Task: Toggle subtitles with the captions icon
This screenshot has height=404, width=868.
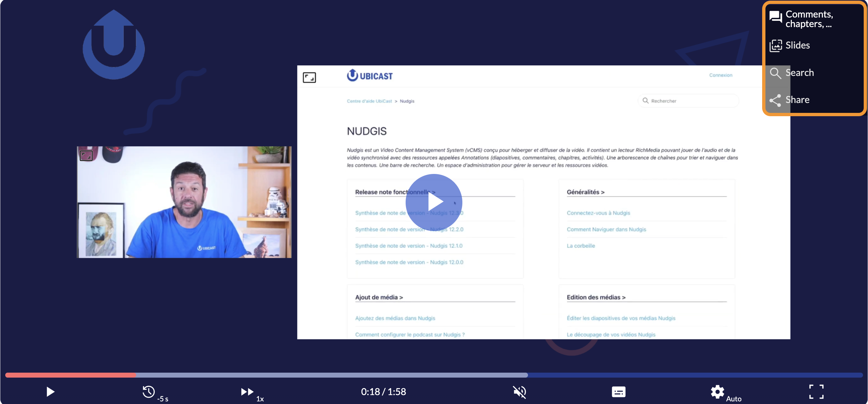Action: [x=618, y=392]
